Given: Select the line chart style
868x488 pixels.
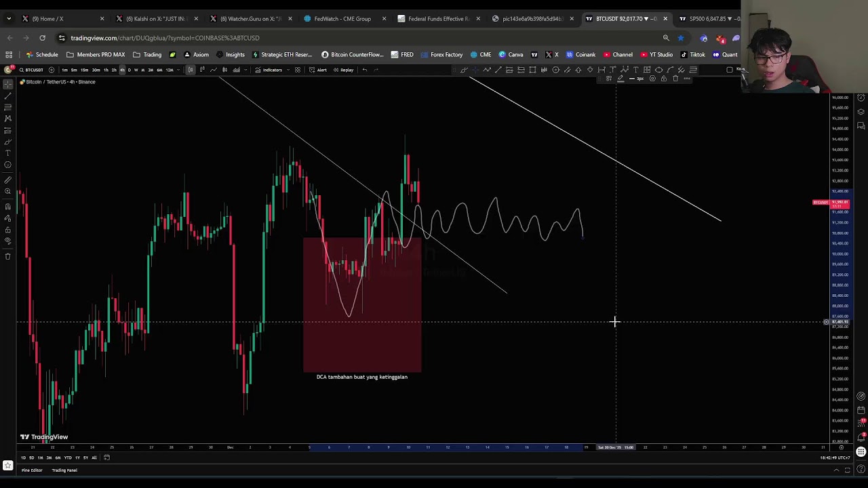Looking at the screenshot, I should click(213, 70).
